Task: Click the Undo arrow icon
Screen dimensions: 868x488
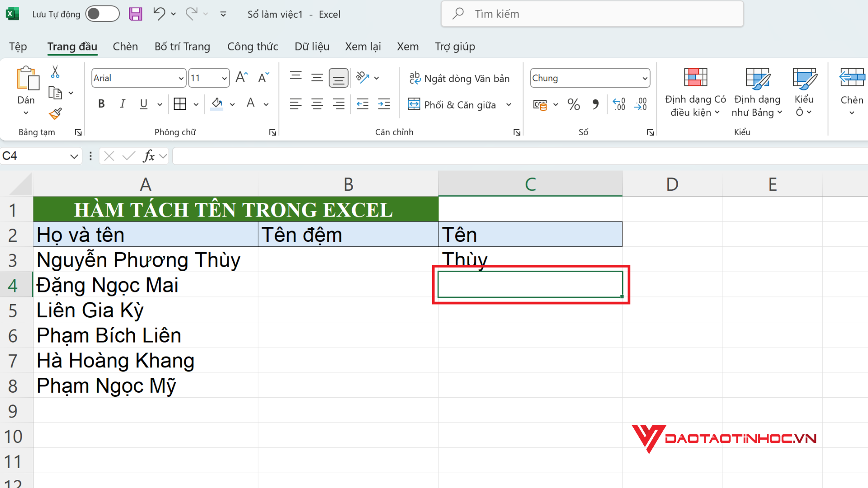Action: point(159,14)
